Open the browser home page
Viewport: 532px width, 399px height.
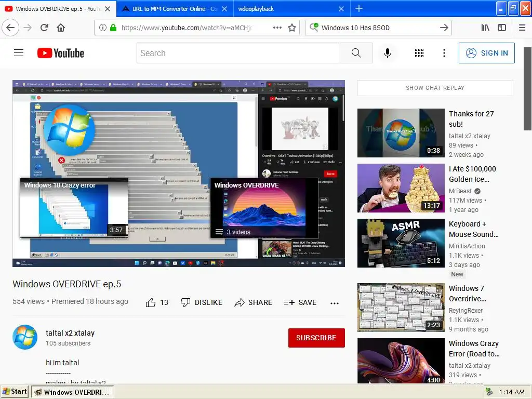61,28
